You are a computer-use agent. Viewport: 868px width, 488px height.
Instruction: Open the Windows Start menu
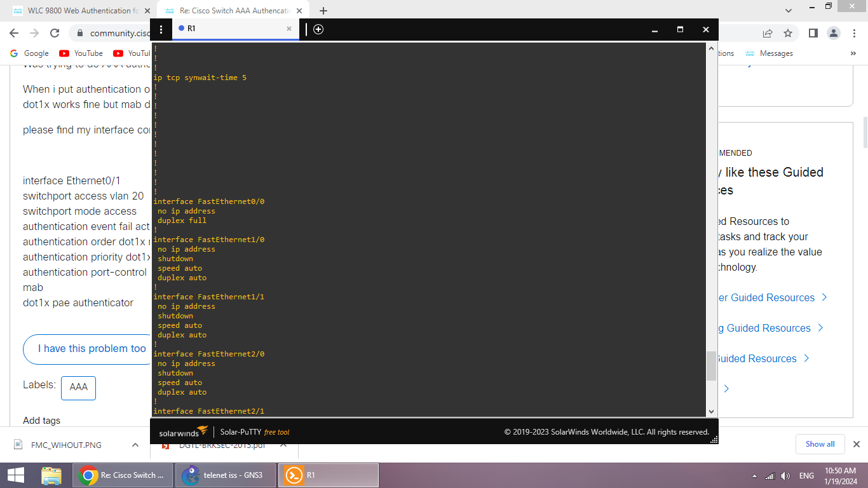point(16,475)
